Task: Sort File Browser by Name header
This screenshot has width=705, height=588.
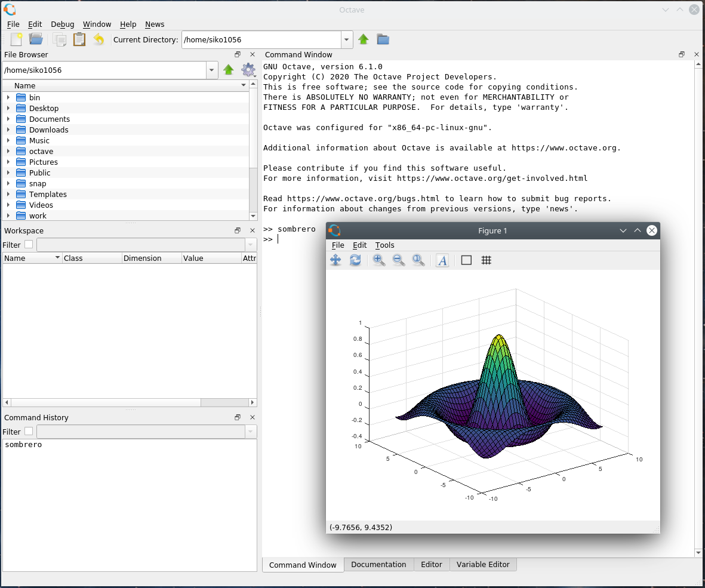Action: tap(125, 85)
